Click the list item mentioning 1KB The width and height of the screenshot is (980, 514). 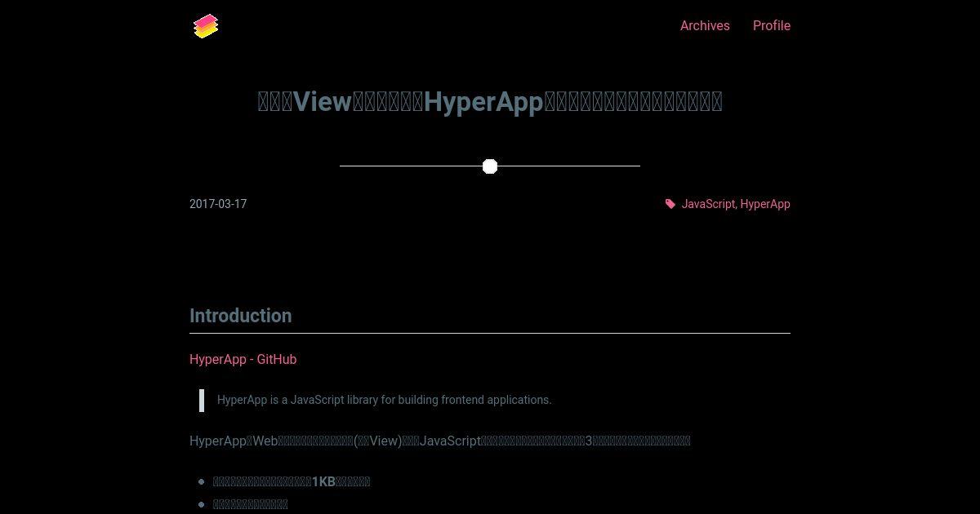pos(292,481)
